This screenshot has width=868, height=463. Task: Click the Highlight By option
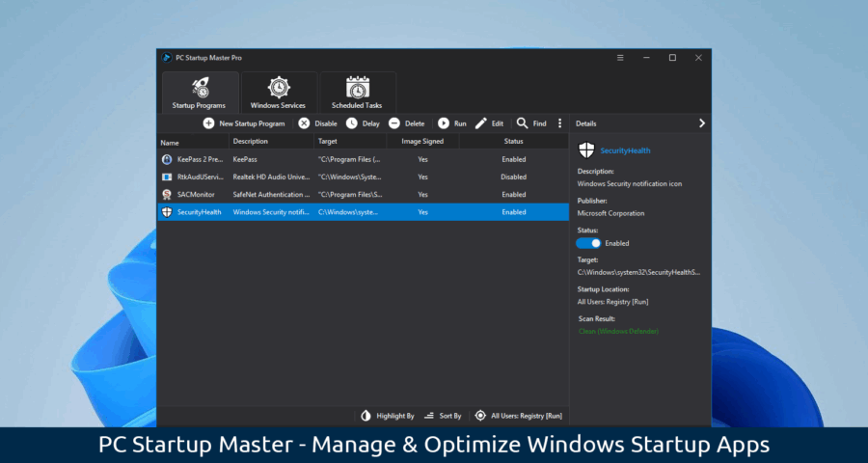pos(387,416)
